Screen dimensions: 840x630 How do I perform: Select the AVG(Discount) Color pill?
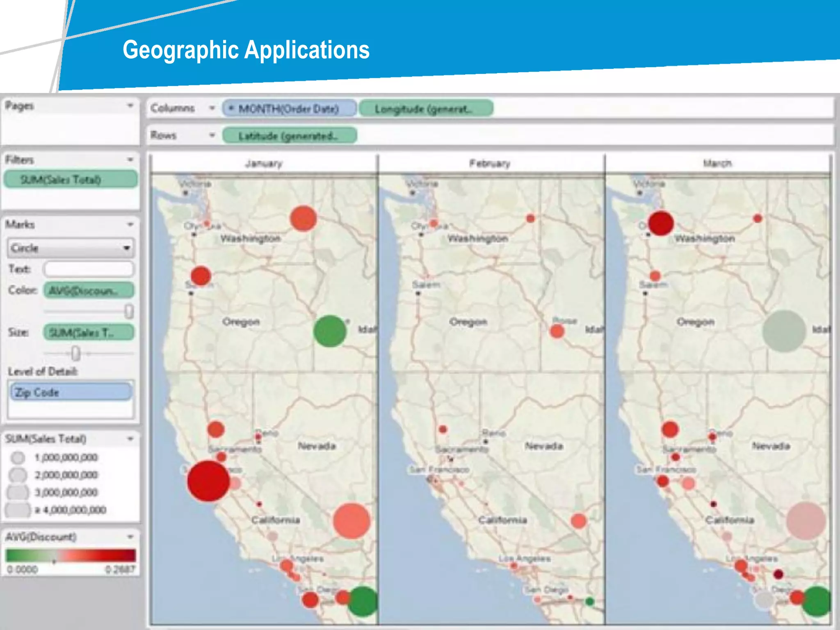click(x=89, y=290)
